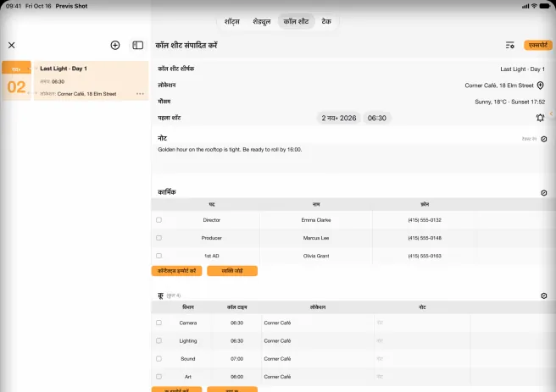The height and width of the screenshot is (392, 556).
Task: Click the Camera call time 06:30
Action: pos(236,323)
